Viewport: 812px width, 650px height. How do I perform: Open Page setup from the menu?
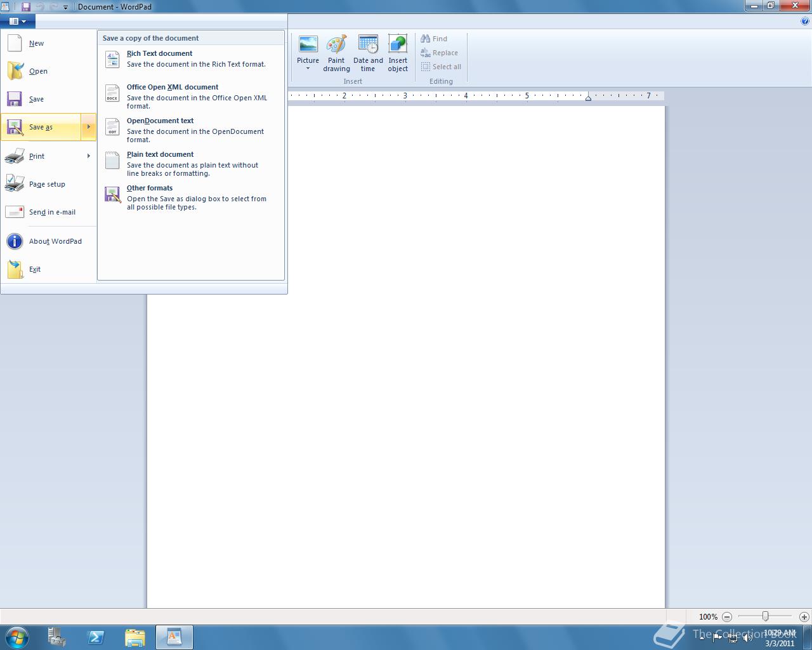(48, 184)
